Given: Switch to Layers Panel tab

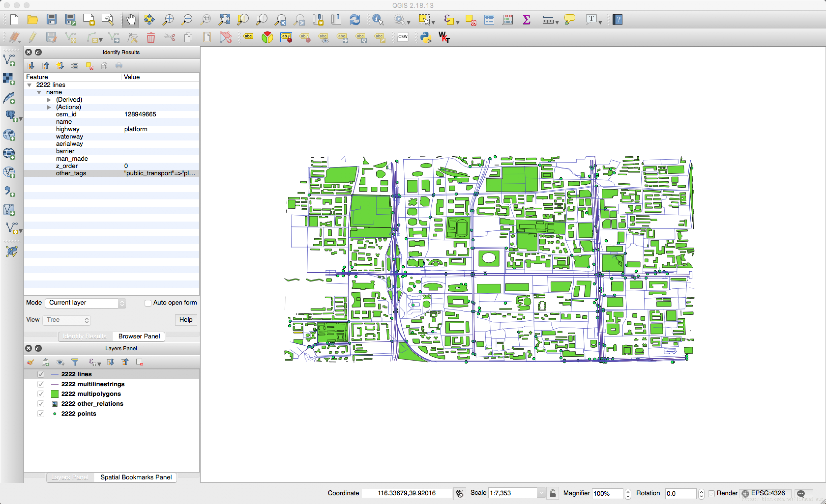Looking at the screenshot, I should coord(70,477).
